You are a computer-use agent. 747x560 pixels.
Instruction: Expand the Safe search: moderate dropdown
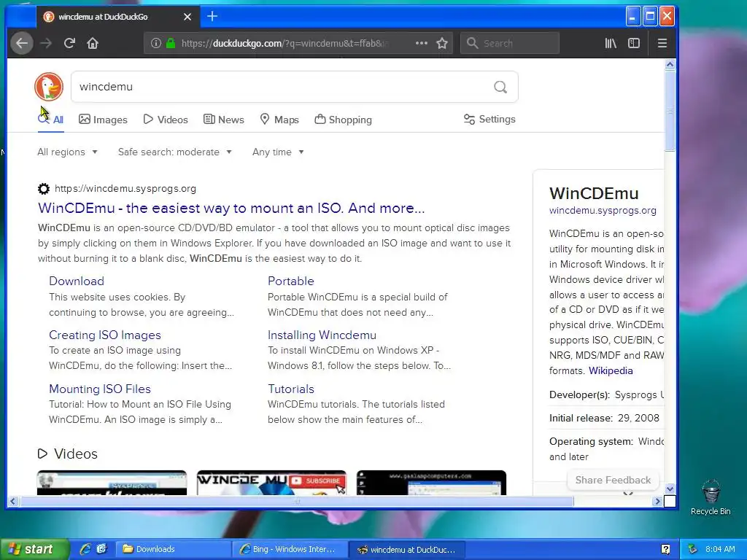coord(175,152)
